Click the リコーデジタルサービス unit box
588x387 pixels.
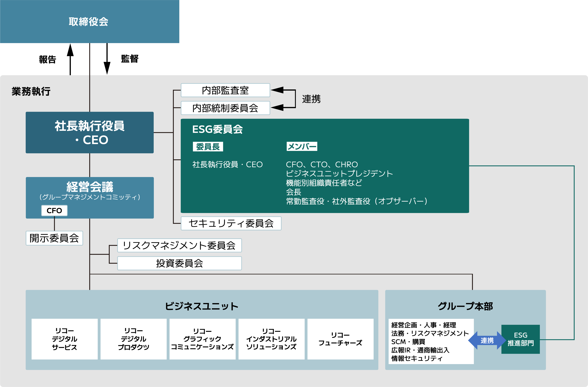[65, 339]
